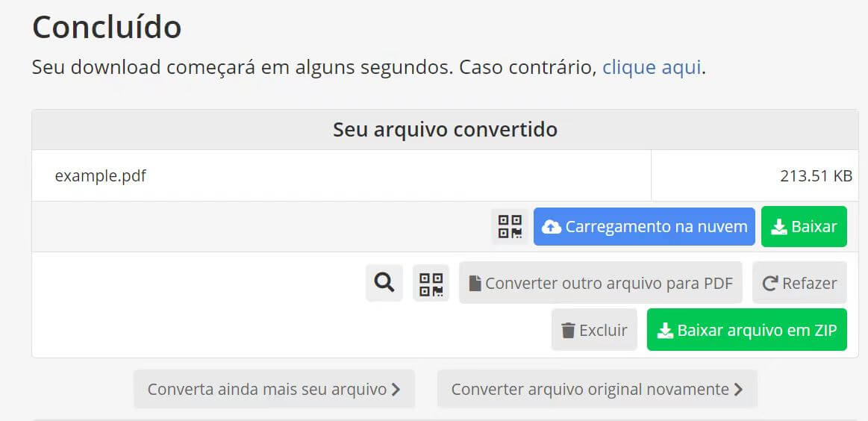This screenshot has height=421, width=868.
Task: Click the download icon on Baixar arquivo em ZIP
Action: pyautogui.click(x=665, y=331)
